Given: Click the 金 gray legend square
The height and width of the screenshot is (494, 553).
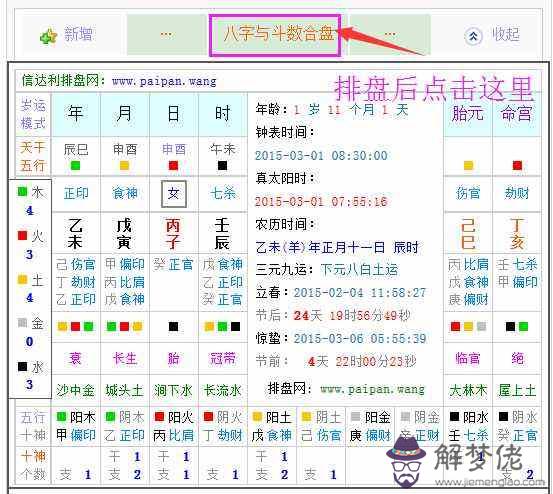Looking at the screenshot, I should click(22, 322).
